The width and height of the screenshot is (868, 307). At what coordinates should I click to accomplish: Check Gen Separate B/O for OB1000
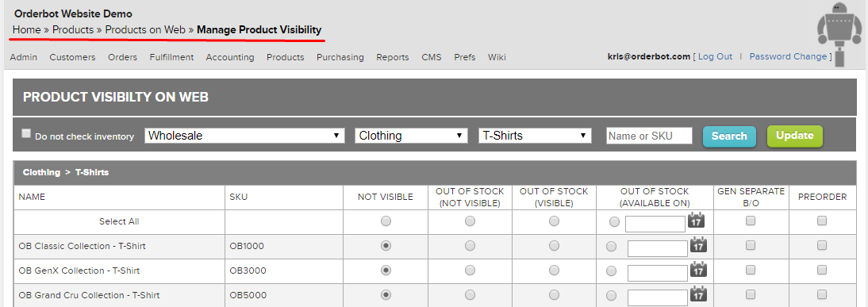[x=751, y=245]
